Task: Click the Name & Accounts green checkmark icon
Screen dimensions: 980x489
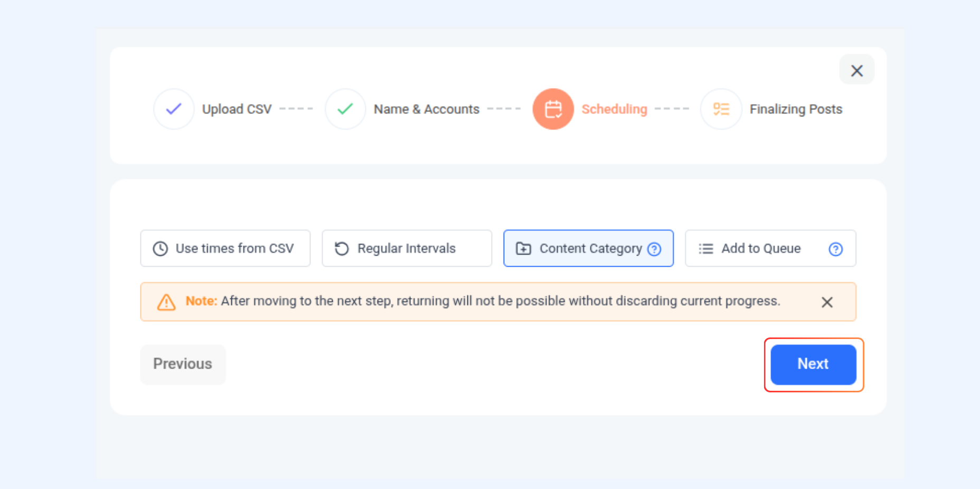Action: pos(345,109)
